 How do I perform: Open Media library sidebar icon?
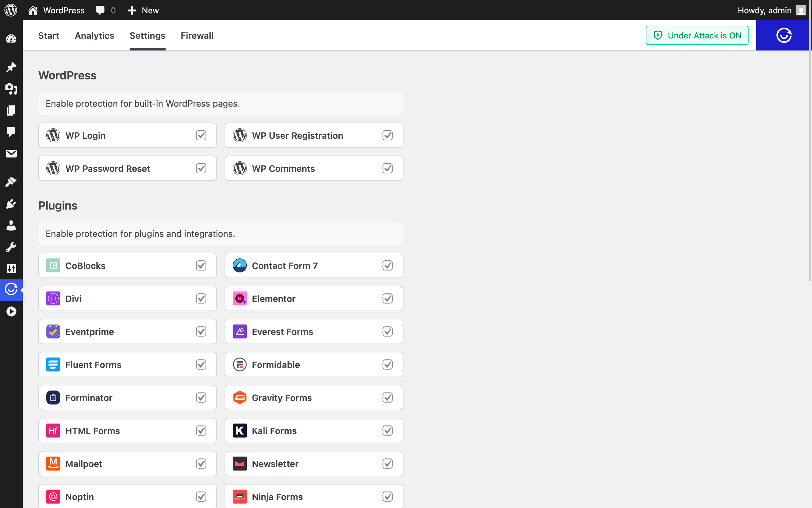(x=11, y=89)
